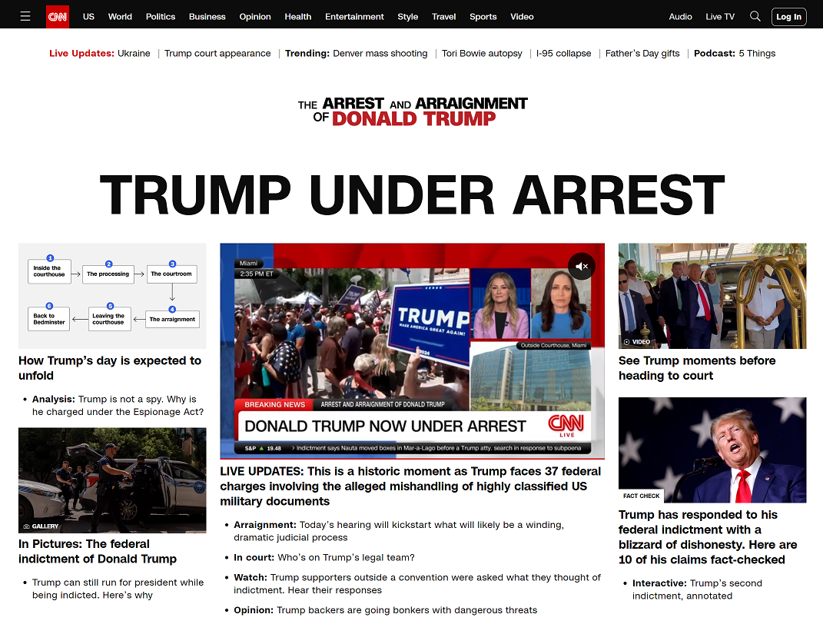Open the Audio link
Viewport: 823px width, 644px height.
pyautogui.click(x=680, y=16)
